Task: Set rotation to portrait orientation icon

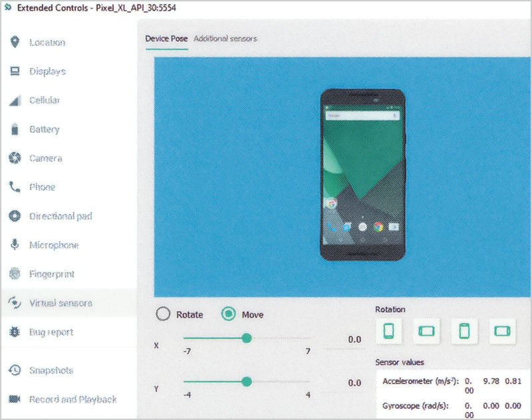Action: coord(389,331)
